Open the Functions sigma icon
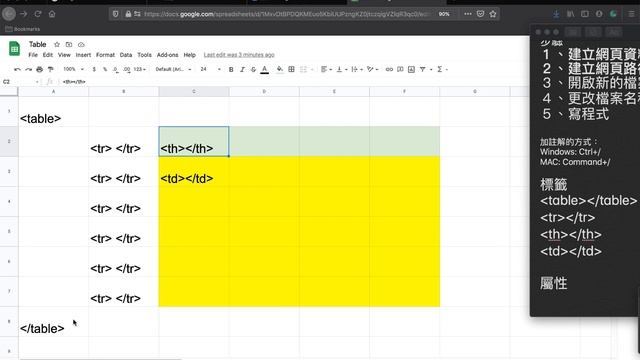The height and width of the screenshot is (360, 640). tap(440, 69)
